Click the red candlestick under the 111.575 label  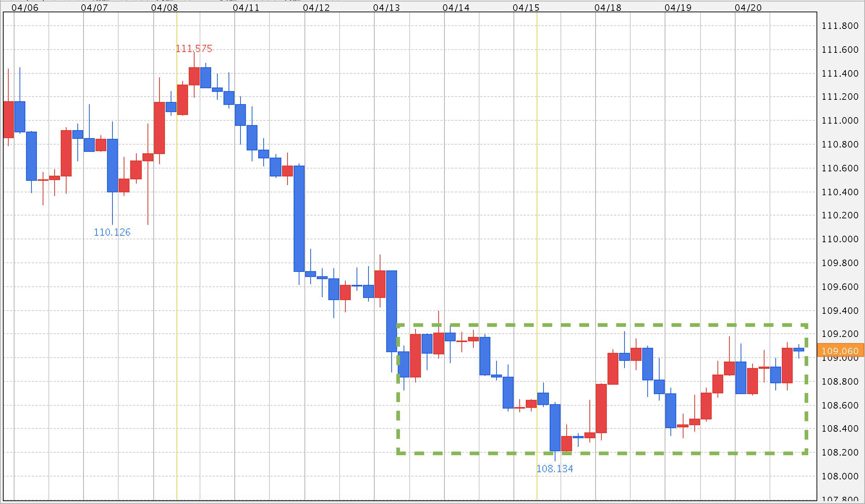194,76
